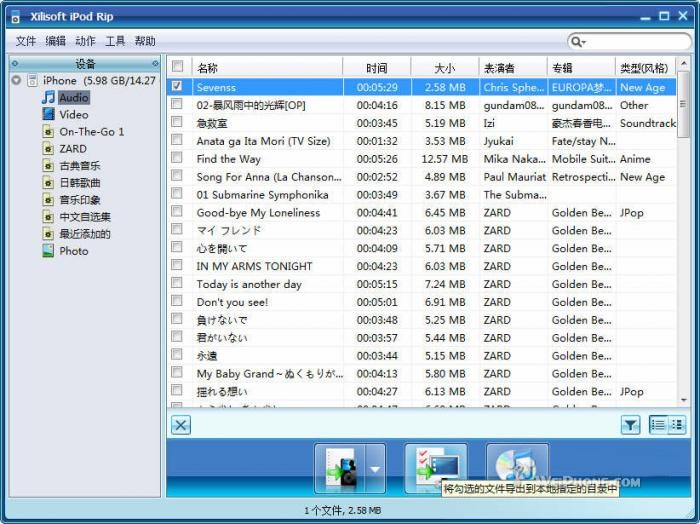Viewport: 700px width, 524px height.
Task: Select the 永遠 track row
Action: point(422,356)
